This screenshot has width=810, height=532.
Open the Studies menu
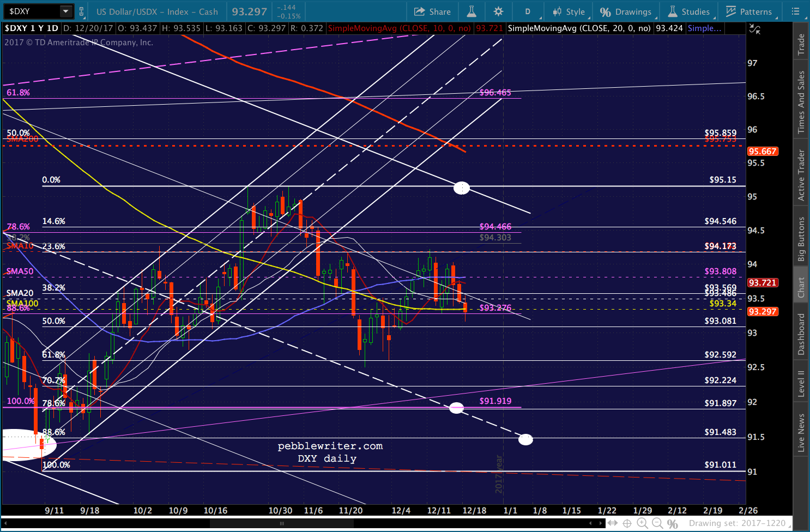[689, 11]
